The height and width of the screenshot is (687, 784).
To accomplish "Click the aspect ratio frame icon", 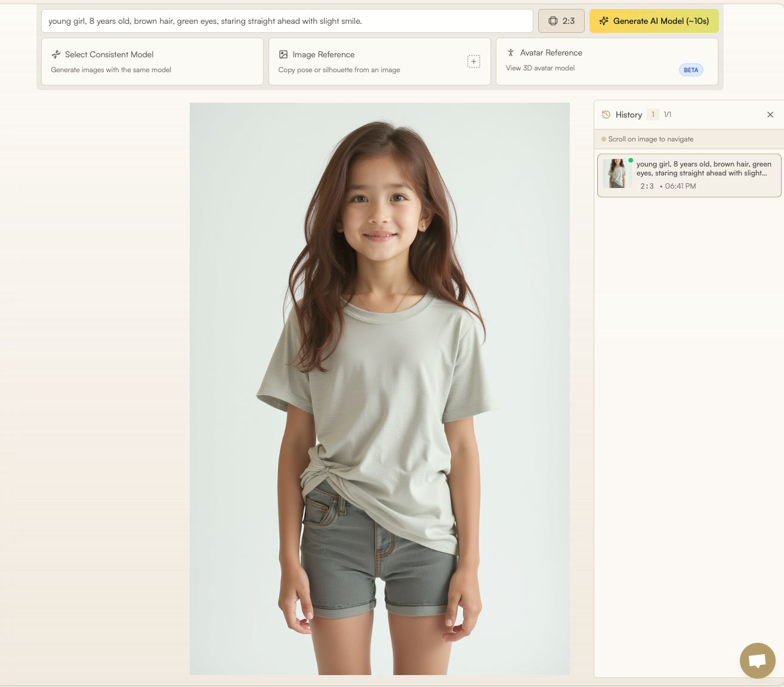I will 553,21.
